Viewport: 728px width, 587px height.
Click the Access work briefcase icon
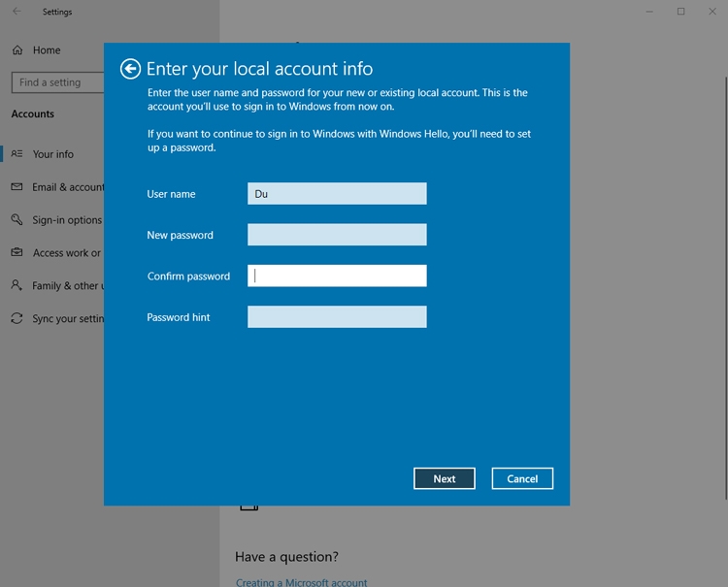point(17,252)
